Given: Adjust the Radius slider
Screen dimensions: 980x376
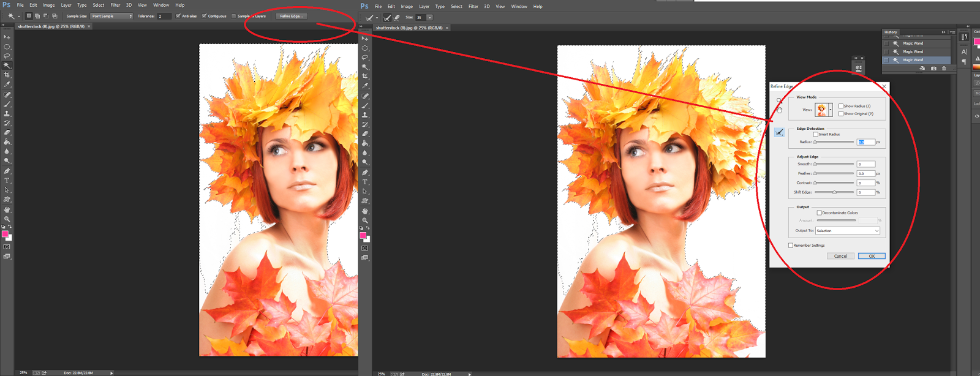Looking at the screenshot, I should pos(834,142).
